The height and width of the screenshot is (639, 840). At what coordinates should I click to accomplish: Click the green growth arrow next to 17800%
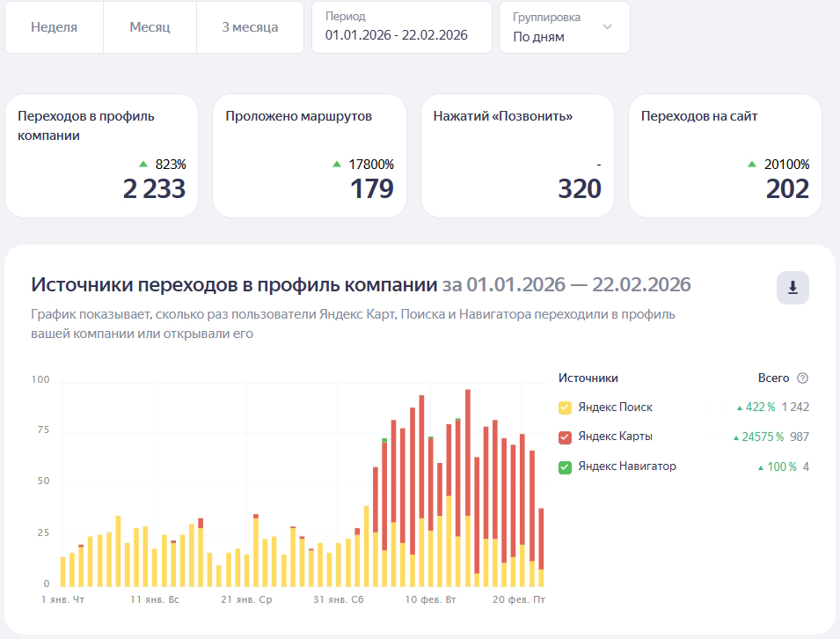point(336,164)
